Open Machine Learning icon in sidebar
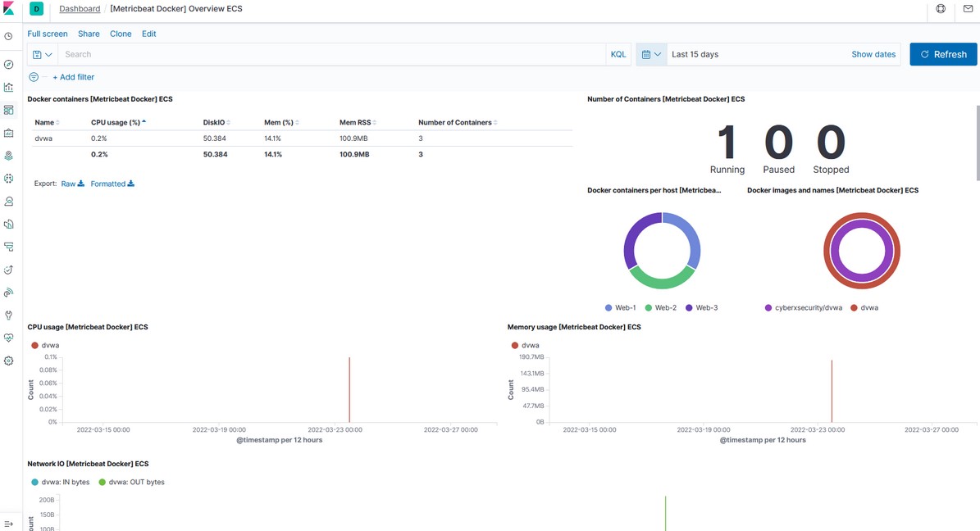 (x=9, y=179)
